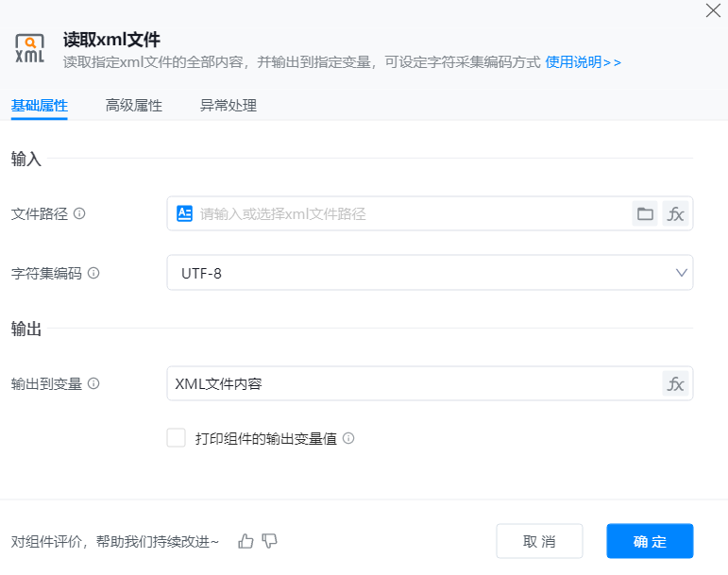Select the 基础属性 tab
The height and width of the screenshot is (575, 728).
39,106
